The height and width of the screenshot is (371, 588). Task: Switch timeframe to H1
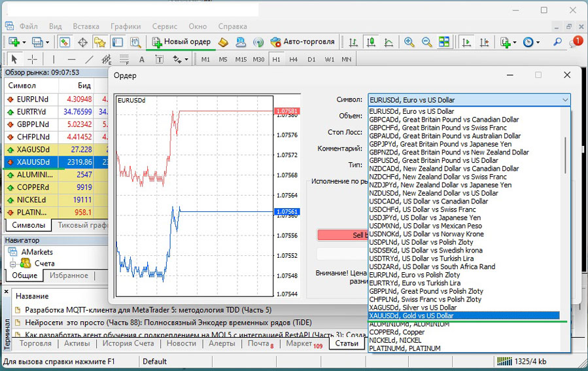(277, 60)
